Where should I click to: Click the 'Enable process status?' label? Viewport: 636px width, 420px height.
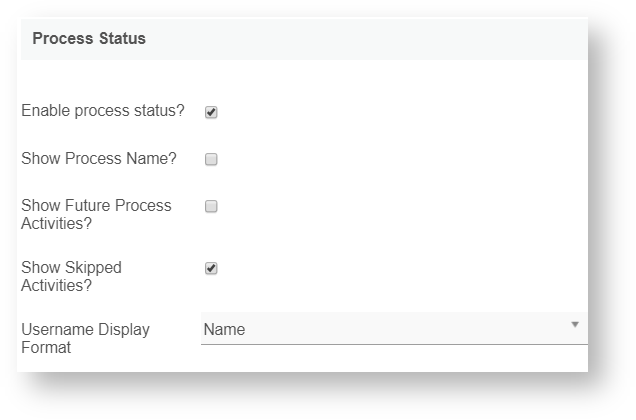(x=103, y=111)
